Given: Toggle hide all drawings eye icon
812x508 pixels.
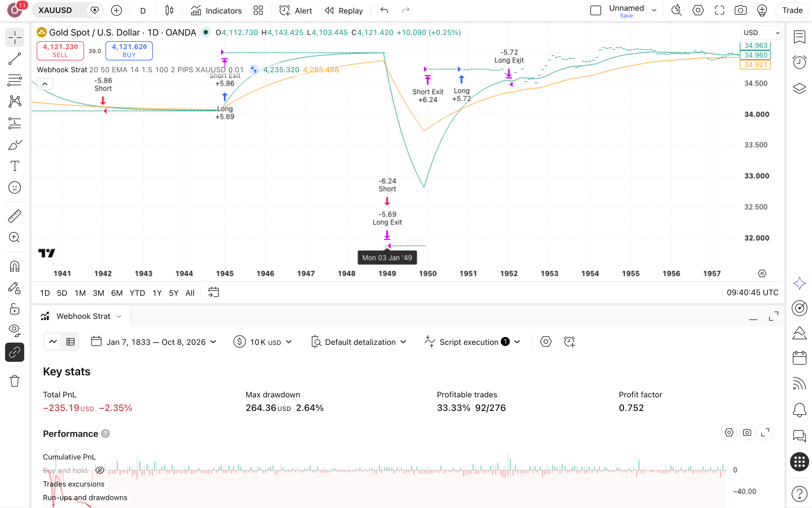Looking at the screenshot, I should tap(14, 330).
